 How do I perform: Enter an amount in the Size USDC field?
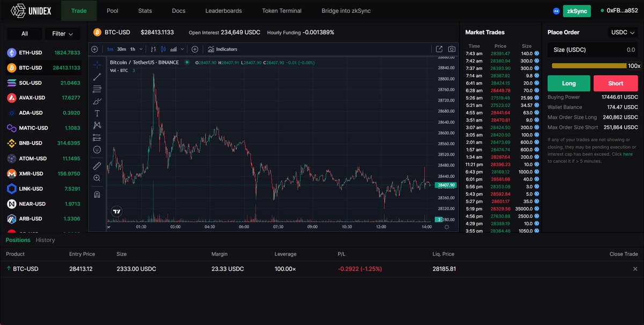tap(592, 49)
